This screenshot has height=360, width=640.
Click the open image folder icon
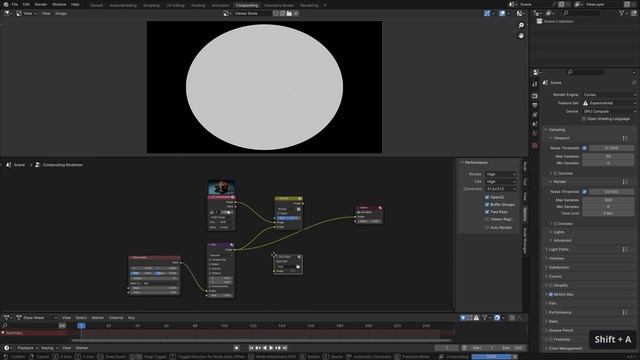pyautogui.click(x=289, y=13)
